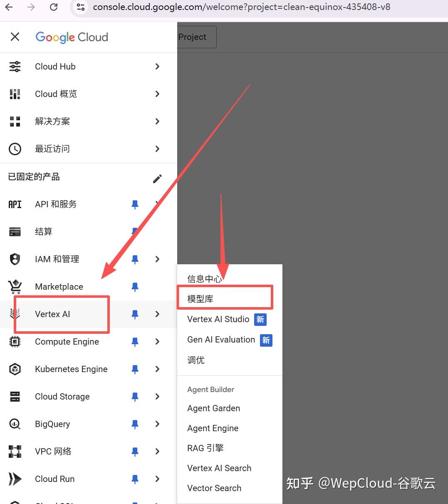Click the console.cloud.google.com address bar URL
This screenshot has height=504, width=448.
pos(241,7)
